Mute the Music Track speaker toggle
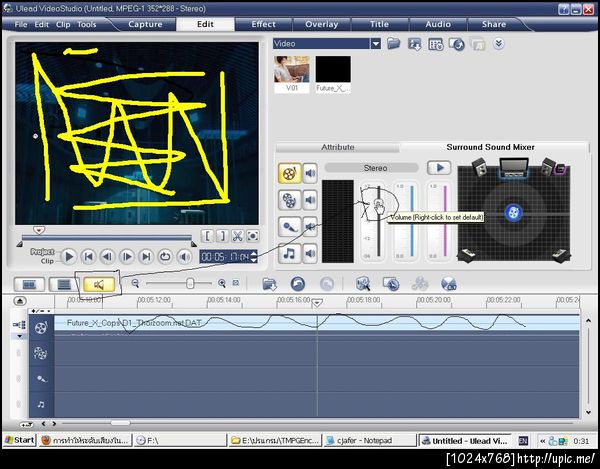 [x=310, y=253]
